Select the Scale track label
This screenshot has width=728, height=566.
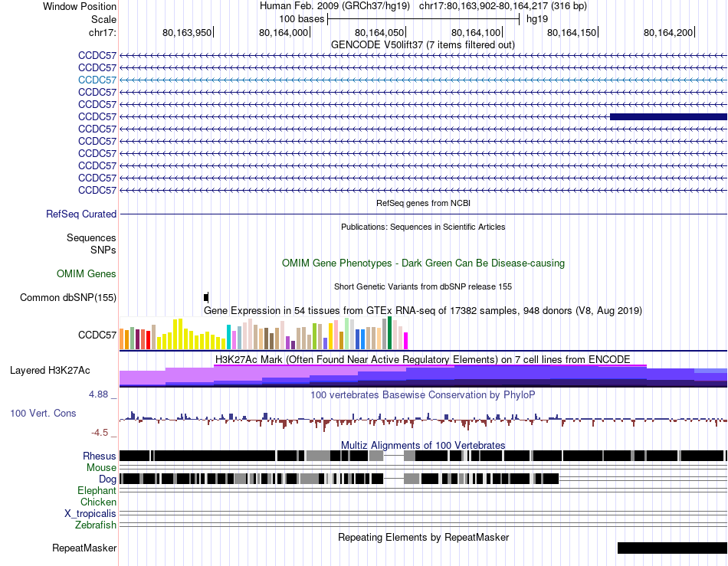point(103,19)
